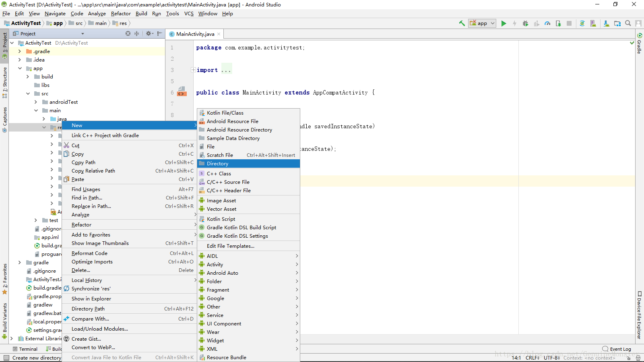Expand the build folder under app
The image size is (644, 362).
[x=27, y=77]
